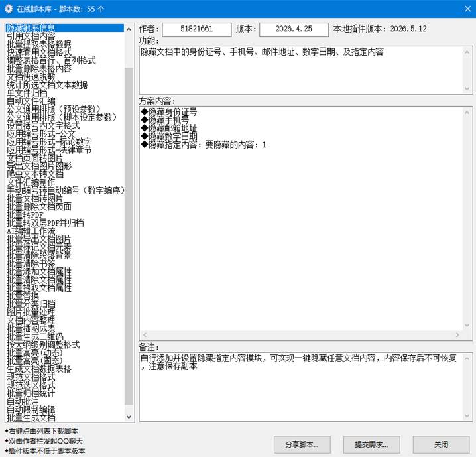
Task: Pick 自动文件汇编 from the list
Action: [x=65, y=101]
